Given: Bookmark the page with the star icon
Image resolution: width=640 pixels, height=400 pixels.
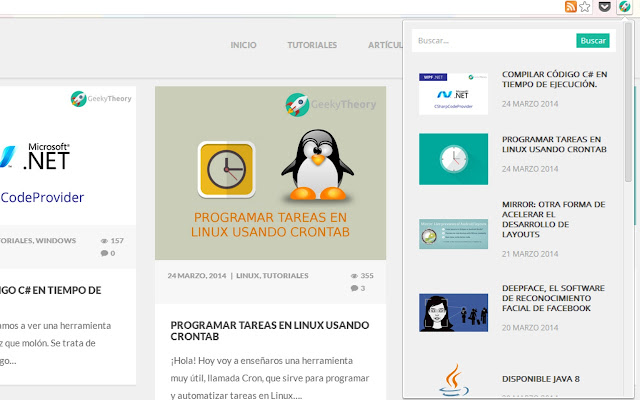Looking at the screenshot, I should pos(584,7).
